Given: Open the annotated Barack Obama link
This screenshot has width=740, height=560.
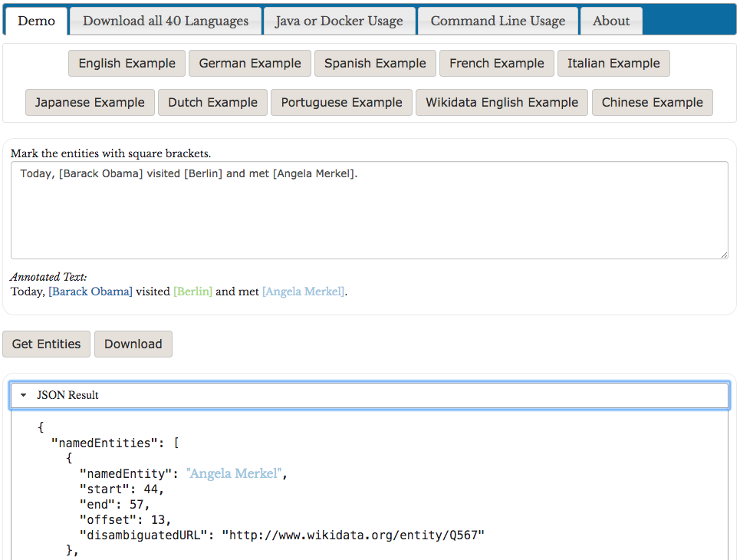Looking at the screenshot, I should 90,292.
